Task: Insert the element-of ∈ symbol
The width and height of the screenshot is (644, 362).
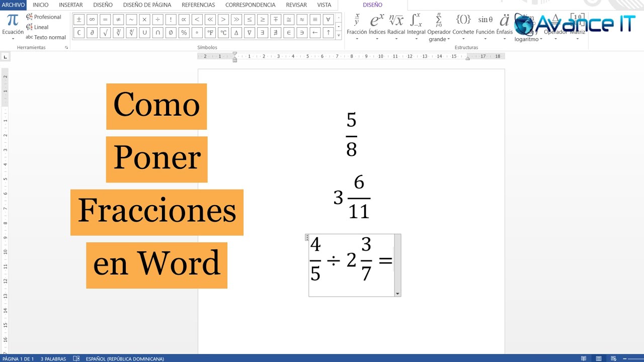Action: click(289, 33)
